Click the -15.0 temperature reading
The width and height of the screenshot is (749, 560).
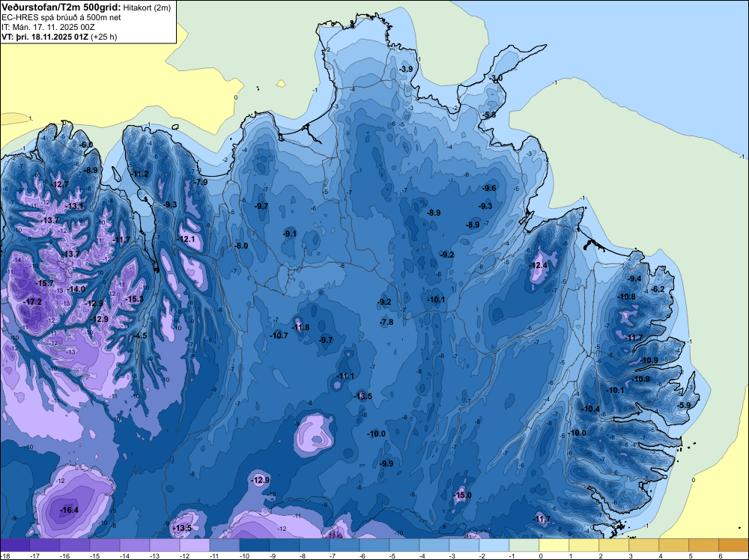point(462,495)
